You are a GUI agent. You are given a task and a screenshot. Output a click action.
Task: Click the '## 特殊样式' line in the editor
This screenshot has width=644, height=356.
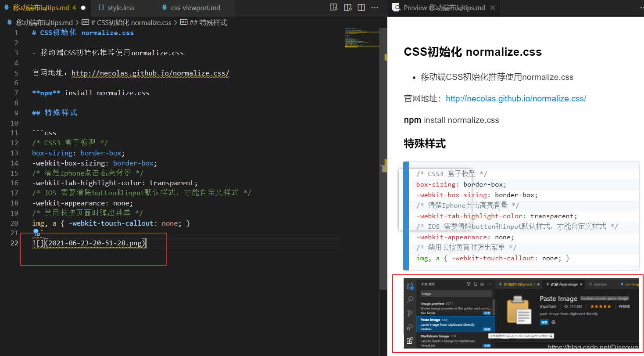click(55, 113)
